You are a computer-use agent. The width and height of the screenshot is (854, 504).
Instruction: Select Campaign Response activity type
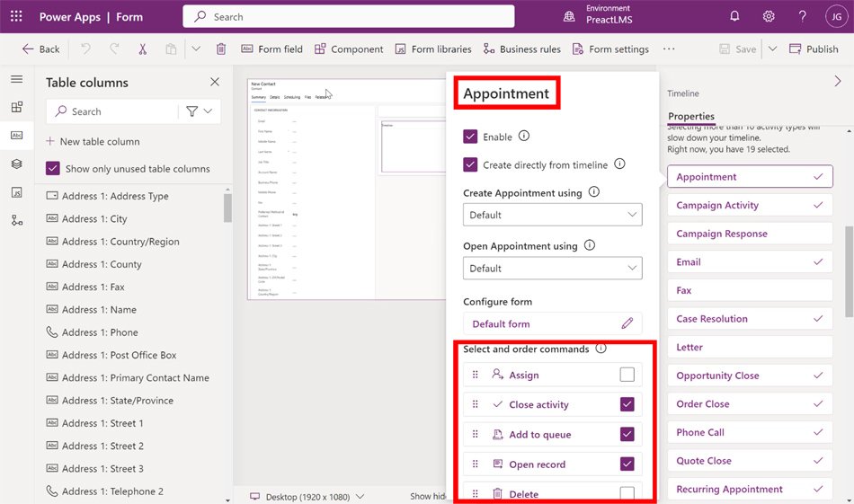(750, 234)
